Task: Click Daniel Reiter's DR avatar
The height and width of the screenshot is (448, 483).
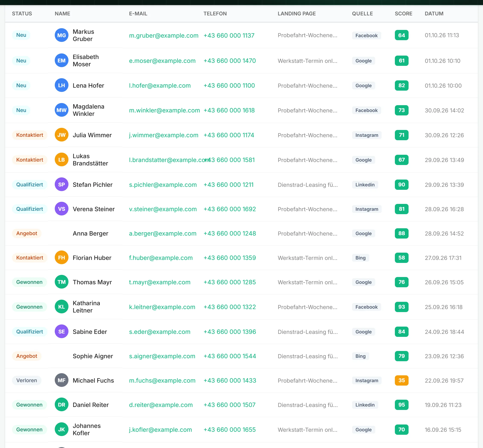Action: [x=61, y=405]
